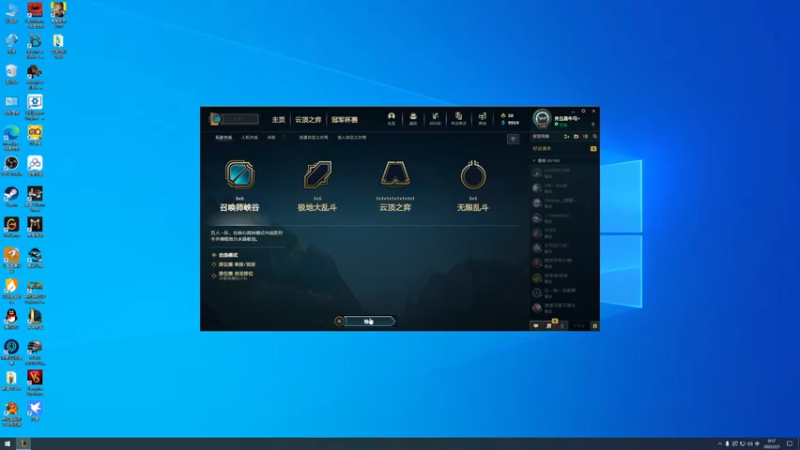
Task: Click the RP balance 9959
Action: [513, 122]
